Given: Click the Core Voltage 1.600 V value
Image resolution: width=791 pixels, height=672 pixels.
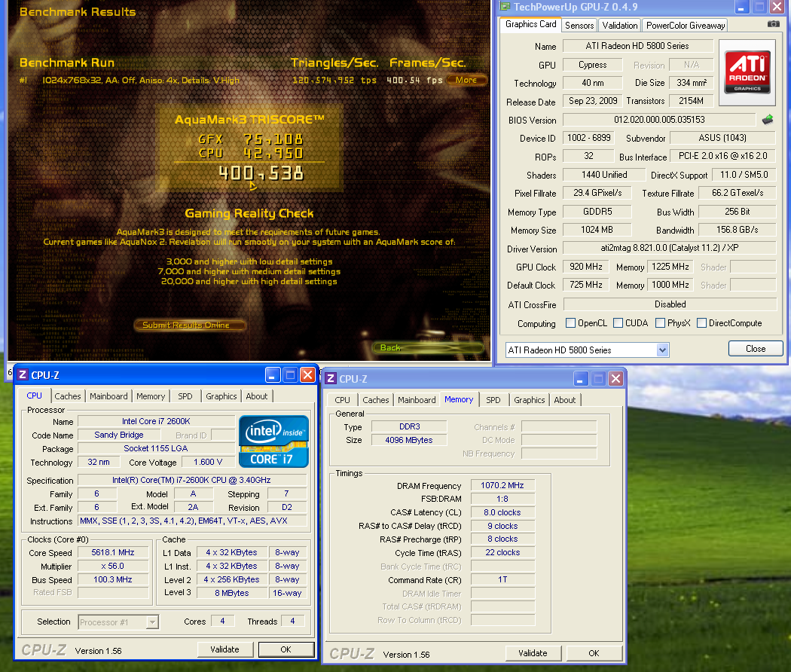Looking at the screenshot, I should 208,462.
